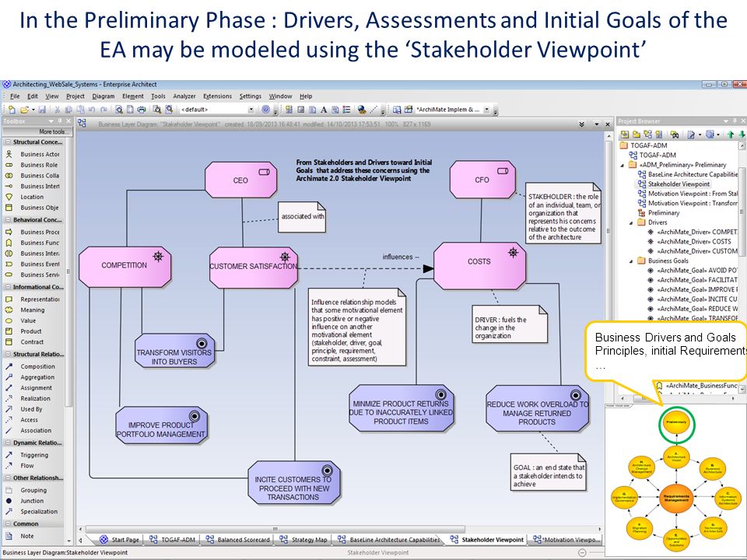Image resolution: width=747 pixels, height=560 pixels.
Task: Switch to the Start Page tab
Action: [x=119, y=540]
